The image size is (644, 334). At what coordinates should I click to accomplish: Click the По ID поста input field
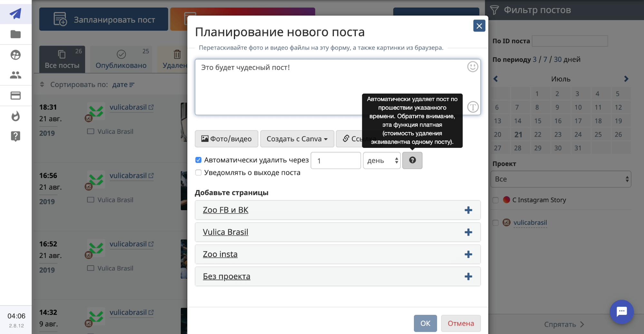[570, 41]
